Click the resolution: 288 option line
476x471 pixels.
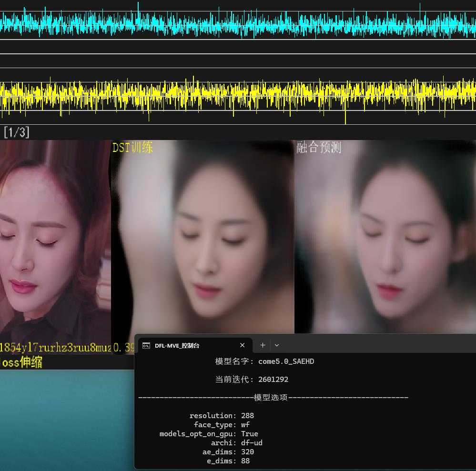221,415
